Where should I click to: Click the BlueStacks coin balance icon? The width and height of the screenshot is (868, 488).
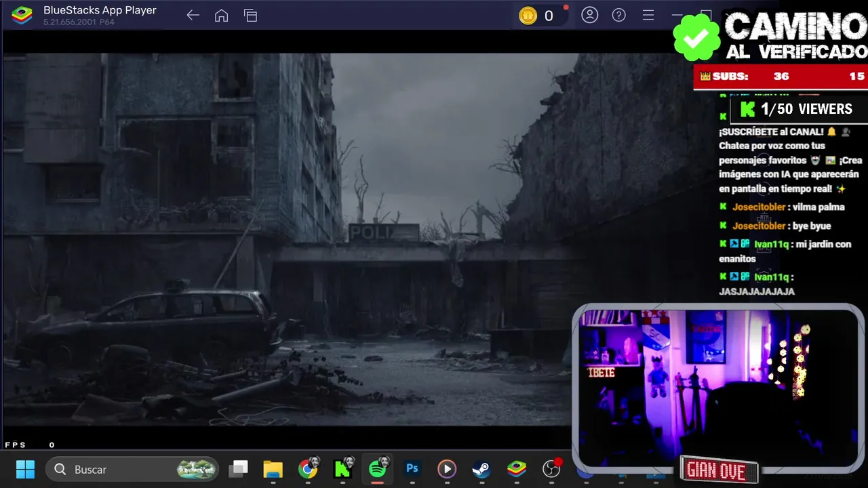(x=528, y=16)
